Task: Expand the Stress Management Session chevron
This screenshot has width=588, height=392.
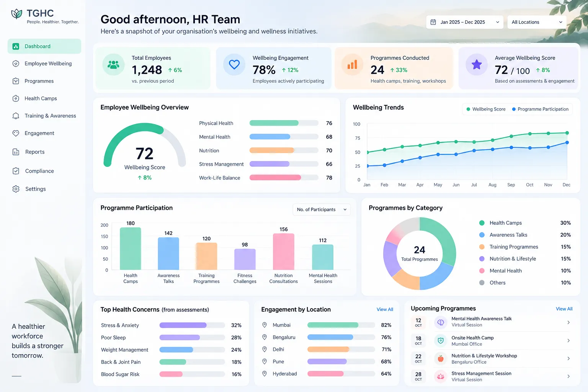Action: 568,376
